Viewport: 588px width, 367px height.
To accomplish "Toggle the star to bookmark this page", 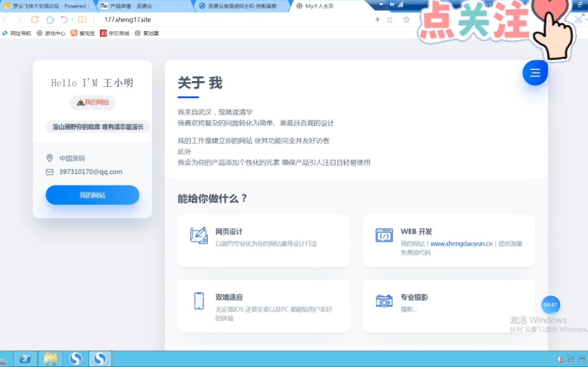I will point(406,19).
